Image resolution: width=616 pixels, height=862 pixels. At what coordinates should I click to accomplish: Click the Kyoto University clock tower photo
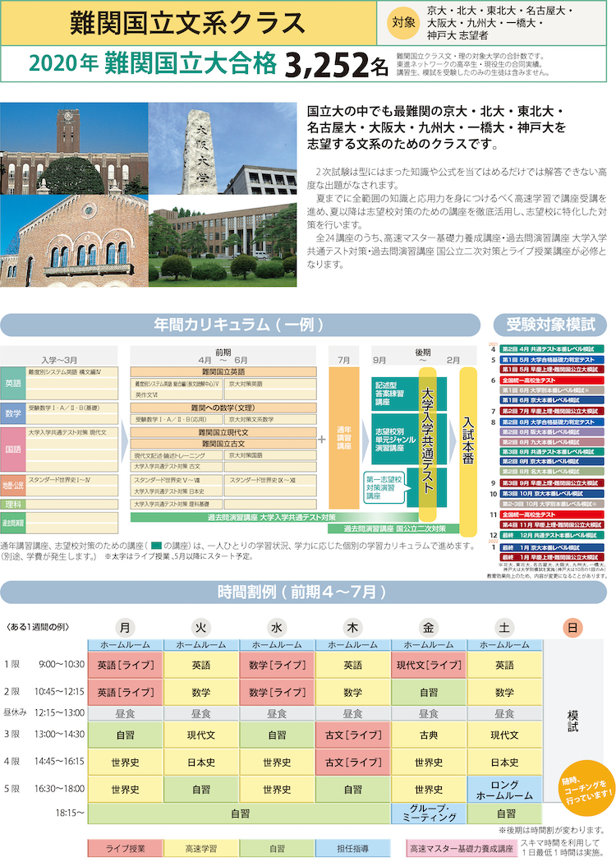pos(74,149)
